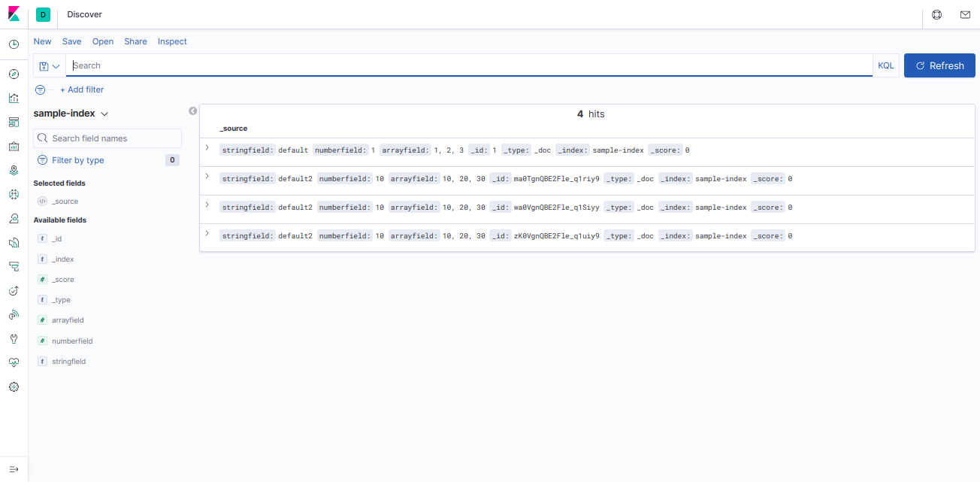Open the Maps pin icon in the sidebar
This screenshot has width=980, height=482.
pyautogui.click(x=14, y=170)
